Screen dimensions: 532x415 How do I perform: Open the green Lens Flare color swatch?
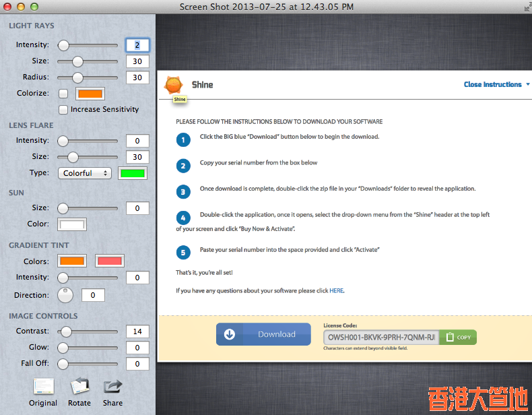(133, 173)
